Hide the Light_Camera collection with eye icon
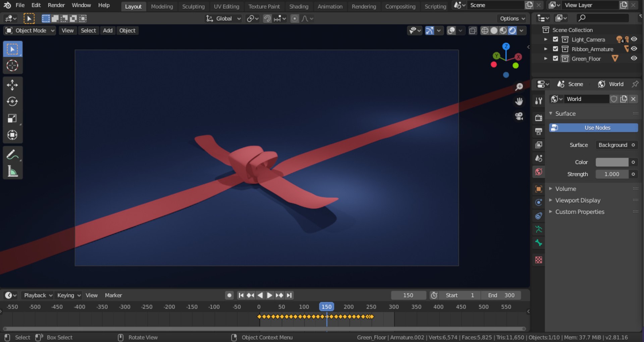Viewport: 644px width, 342px height. click(634, 39)
